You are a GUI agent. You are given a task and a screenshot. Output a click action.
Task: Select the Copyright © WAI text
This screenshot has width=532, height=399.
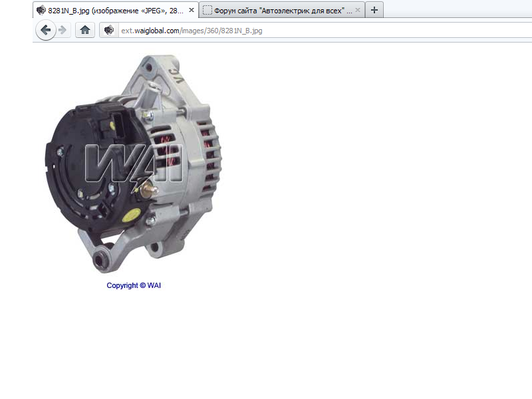[x=134, y=285]
